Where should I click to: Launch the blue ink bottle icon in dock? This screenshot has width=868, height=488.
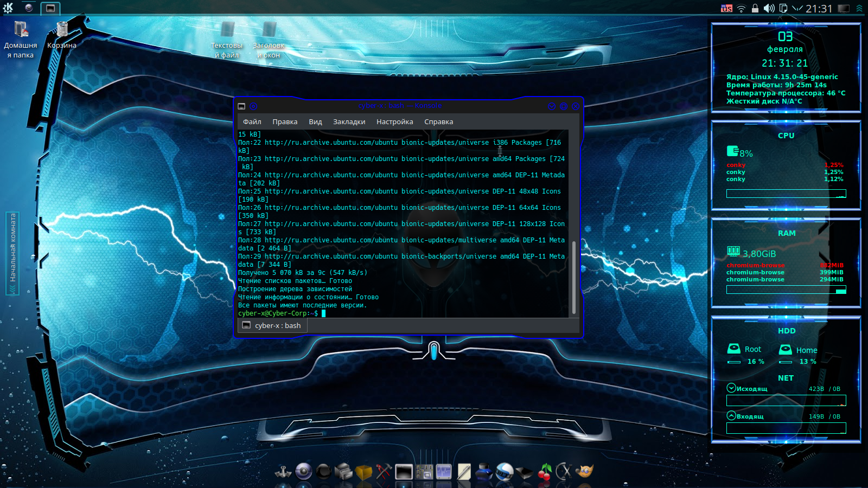tap(484, 472)
